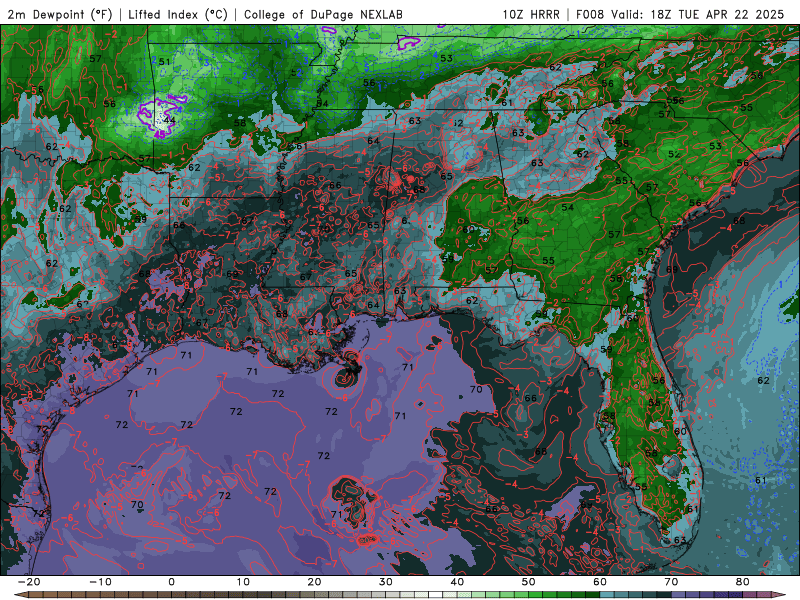Click the "2m Dewpoint (°F)" title text

[60, 14]
